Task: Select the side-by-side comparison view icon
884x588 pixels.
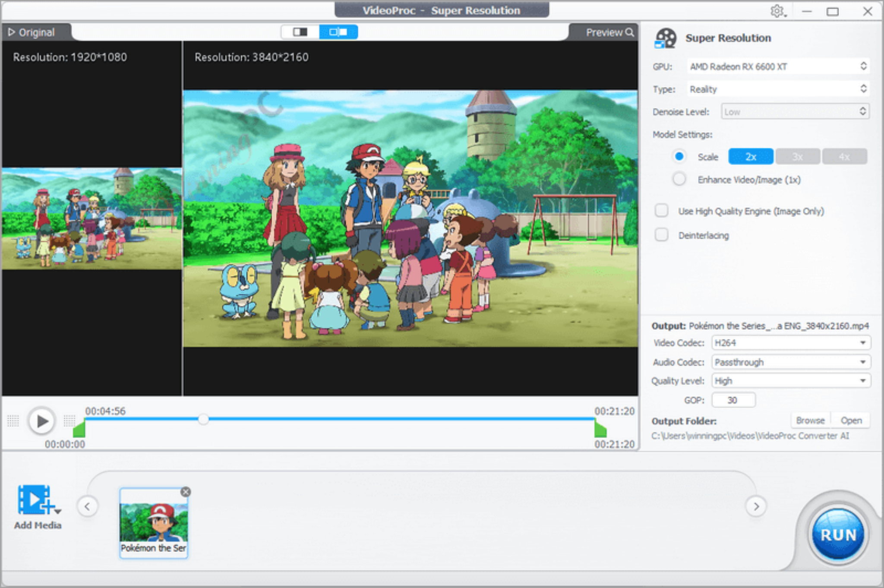Action: [x=338, y=32]
